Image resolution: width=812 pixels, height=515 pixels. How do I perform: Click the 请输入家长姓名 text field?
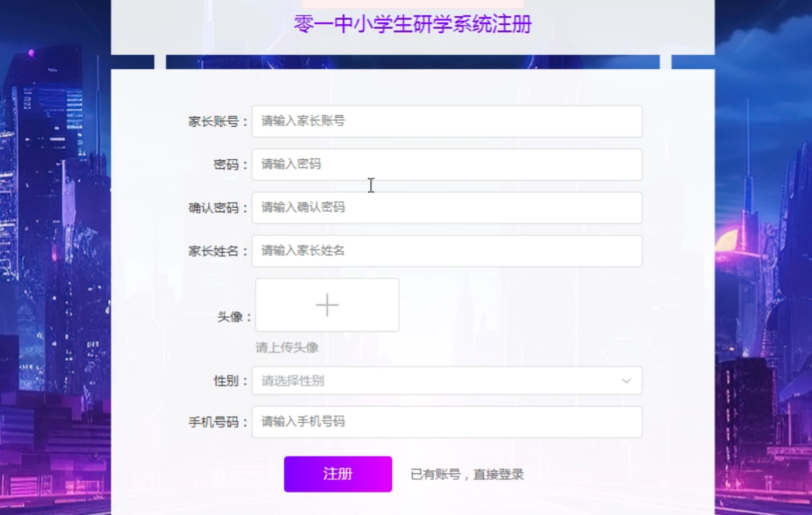[447, 251]
